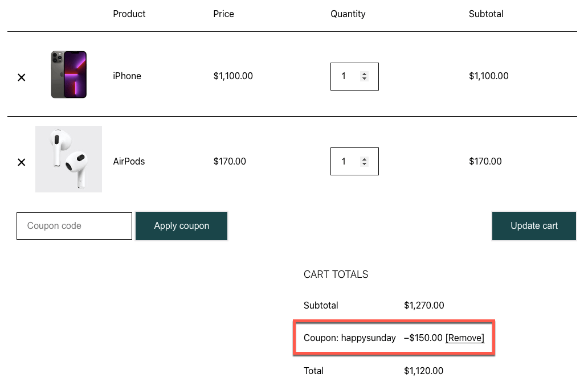The height and width of the screenshot is (382, 588).
Task: Click the Update cart button
Action: tap(533, 225)
